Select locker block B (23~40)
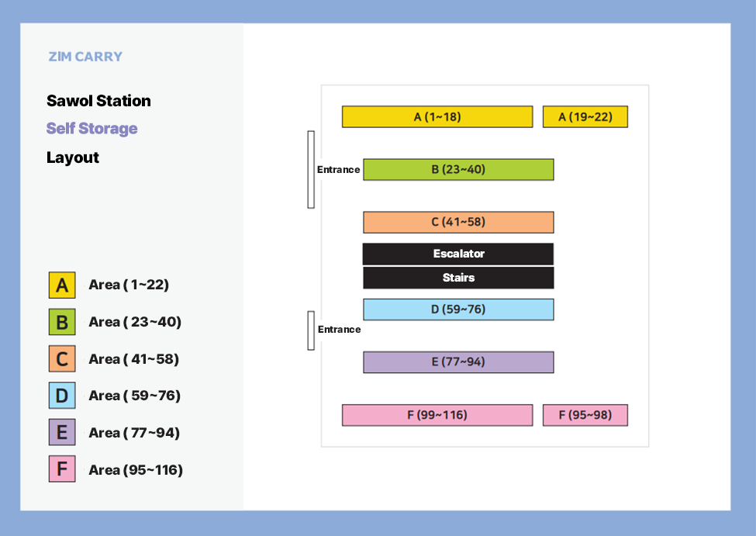Screen dimensions: 756x536 (458, 169)
